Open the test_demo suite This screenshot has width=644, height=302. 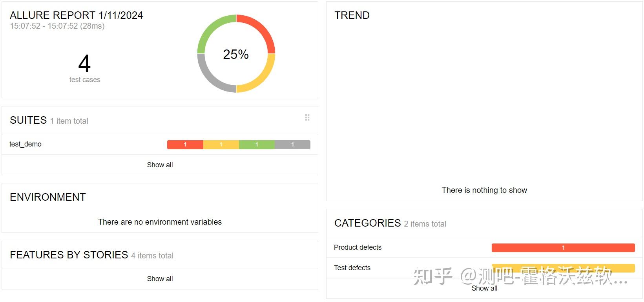26,144
